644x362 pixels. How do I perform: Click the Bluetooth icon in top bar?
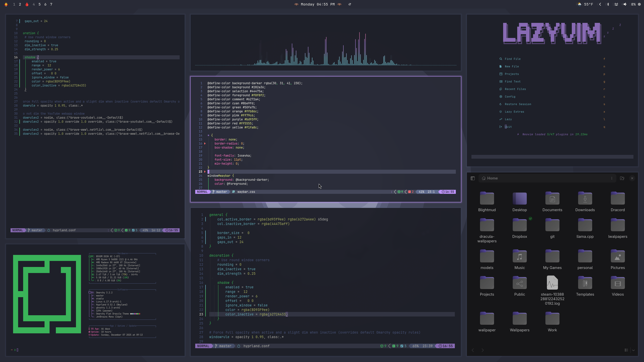point(608,4)
